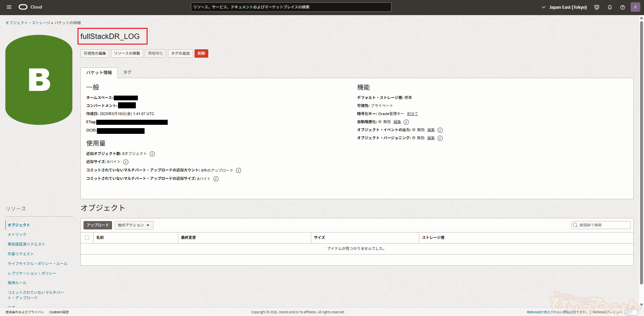Click the page vertical scrollbar
Screen dimensions: 644x316
pyautogui.click(x=641, y=151)
